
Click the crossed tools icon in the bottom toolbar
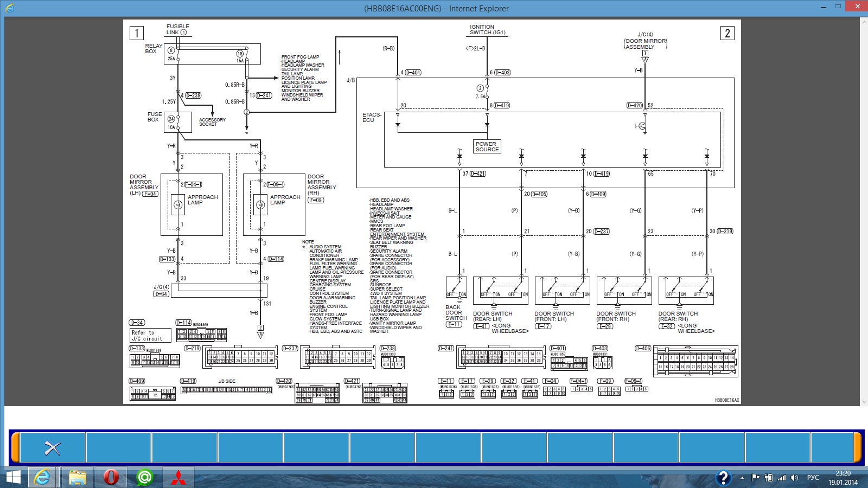(53, 448)
